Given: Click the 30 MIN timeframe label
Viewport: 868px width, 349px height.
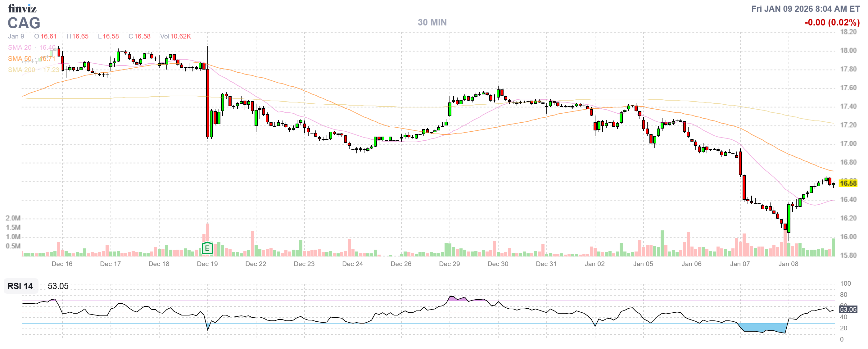Looking at the screenshot, I should click(432, 22).
